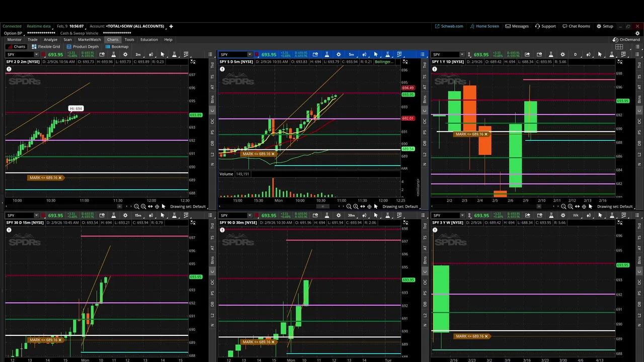This screenshot has height=362, width=644.
Task: Open 5m timeframe selector on middle top chart
Action: click(352, 54)
